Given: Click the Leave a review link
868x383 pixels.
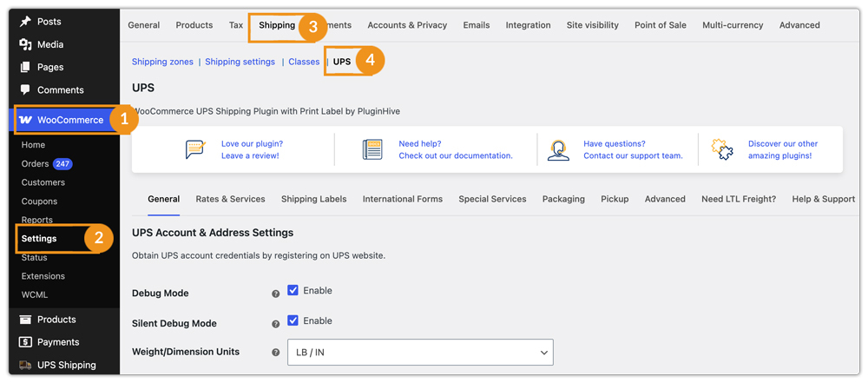Looking at the screenshot, I should pyautogui.click(x=250, y=155).
